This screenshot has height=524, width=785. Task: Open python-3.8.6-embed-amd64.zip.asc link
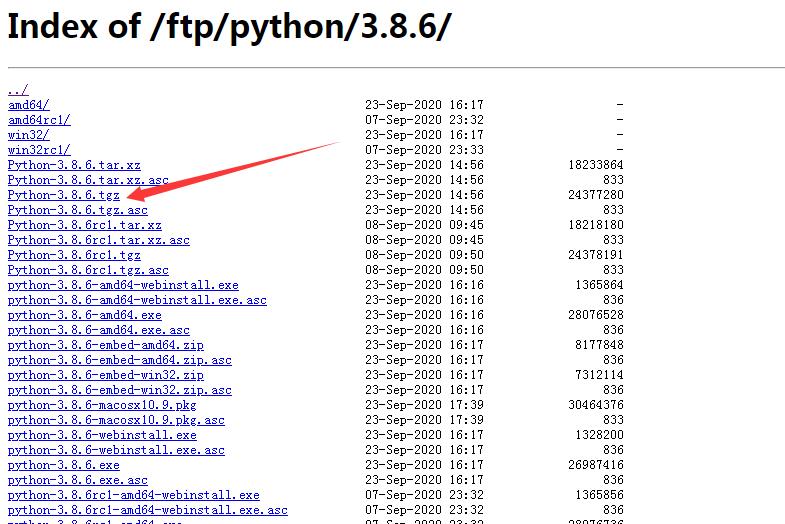point(120,360)
